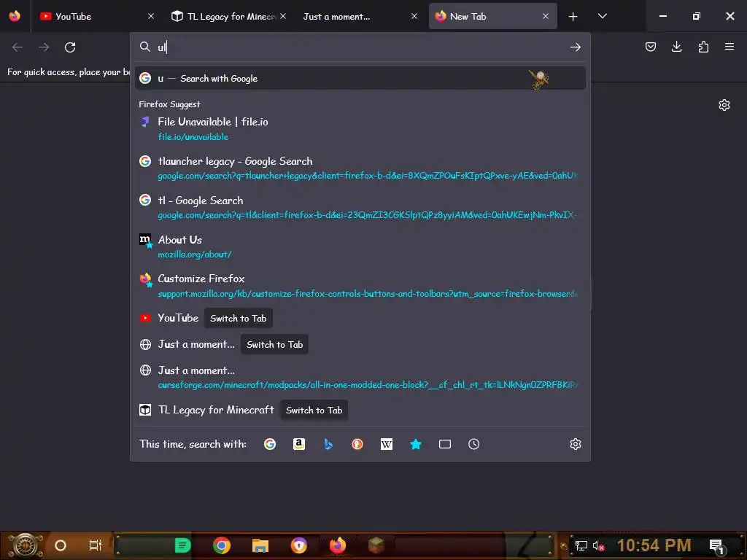The height and width of the screenshot is (560, 747).
Task: Expand the list all tabs chevron
Action: click(602, 16)
